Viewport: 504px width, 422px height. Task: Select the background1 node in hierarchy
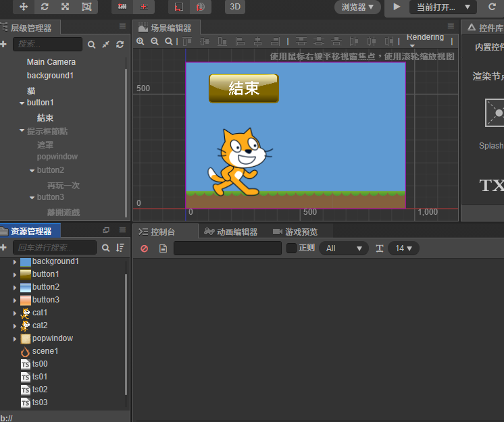pos(50,76)
